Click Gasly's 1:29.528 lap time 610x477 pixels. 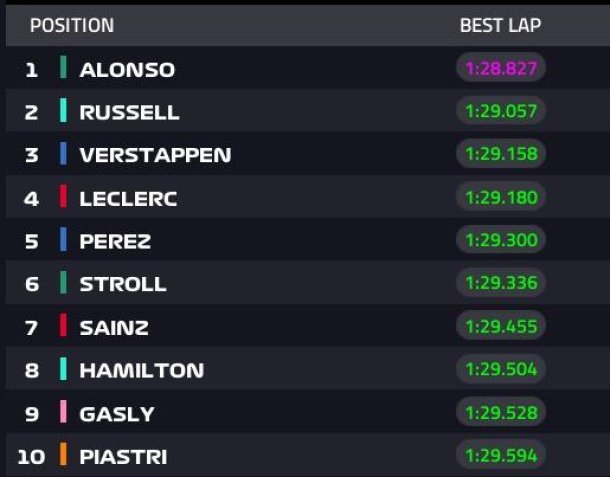501,412
